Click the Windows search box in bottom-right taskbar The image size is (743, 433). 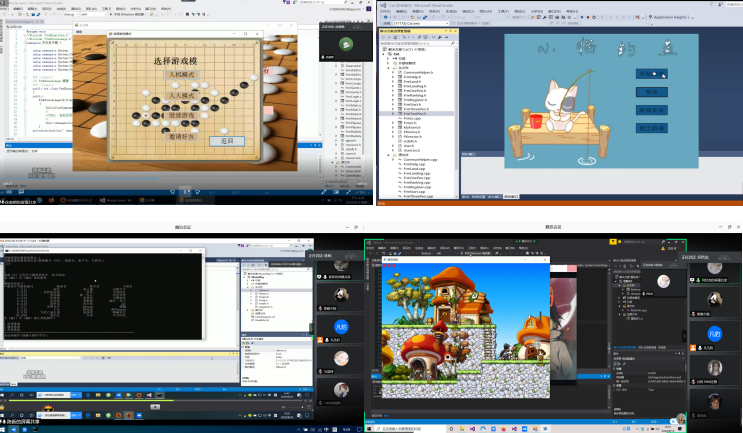(x=408, y=429)
